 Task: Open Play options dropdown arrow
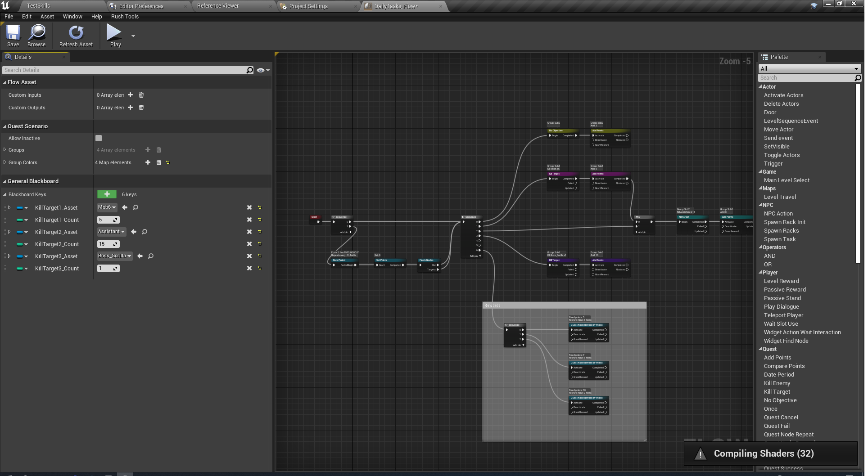tap(133, 36)
